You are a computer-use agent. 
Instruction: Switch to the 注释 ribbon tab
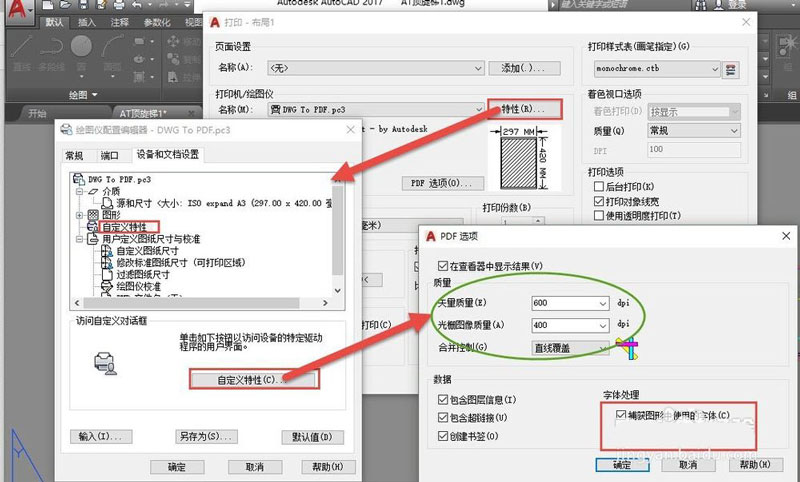(119, 22)
